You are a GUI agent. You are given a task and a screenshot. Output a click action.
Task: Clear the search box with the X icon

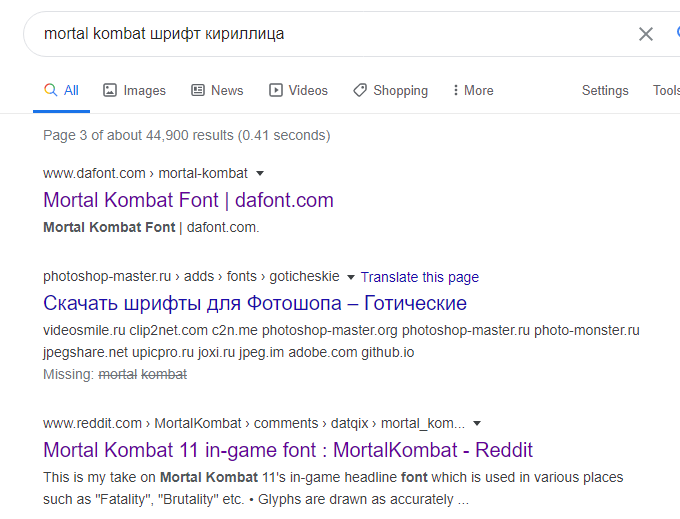tap(646, 34)
